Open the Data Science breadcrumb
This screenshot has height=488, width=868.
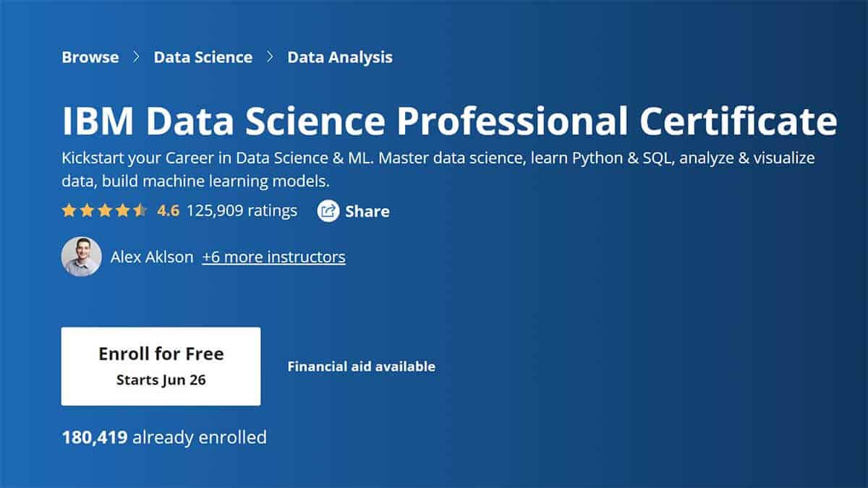tap(203, 57)
